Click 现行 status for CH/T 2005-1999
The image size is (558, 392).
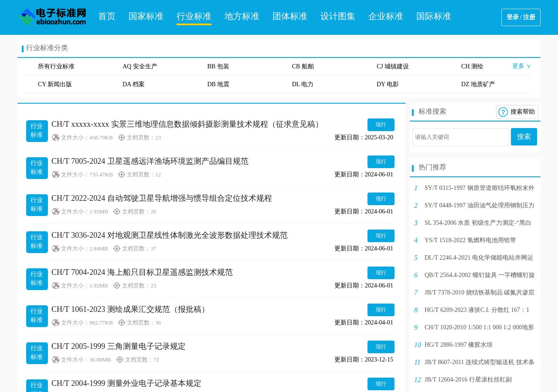[x=381, y=347]
